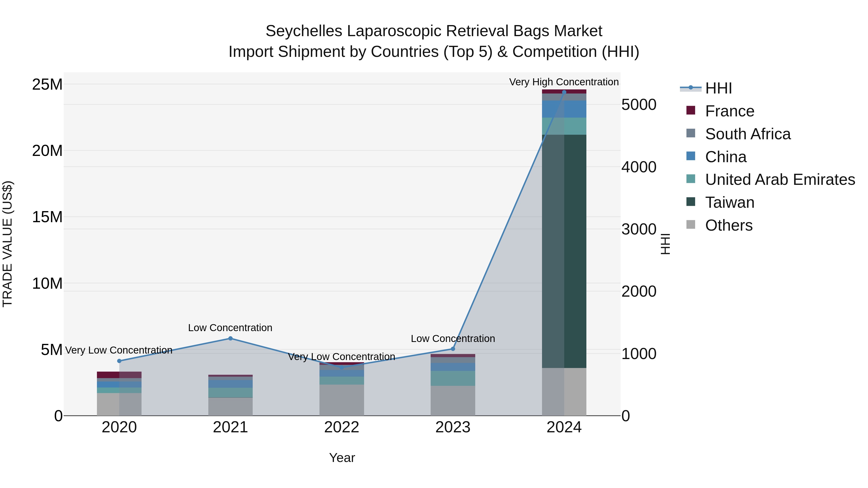Click the China legend color swatch

click(691, 156)
